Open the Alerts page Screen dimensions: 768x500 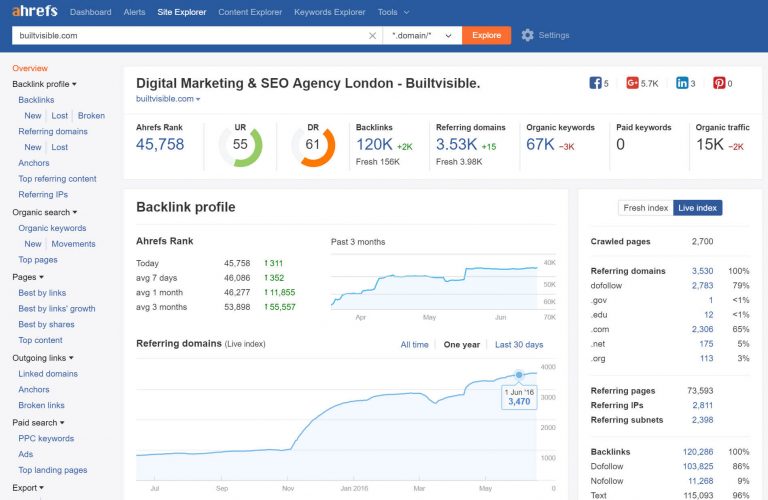coord(134,12)
